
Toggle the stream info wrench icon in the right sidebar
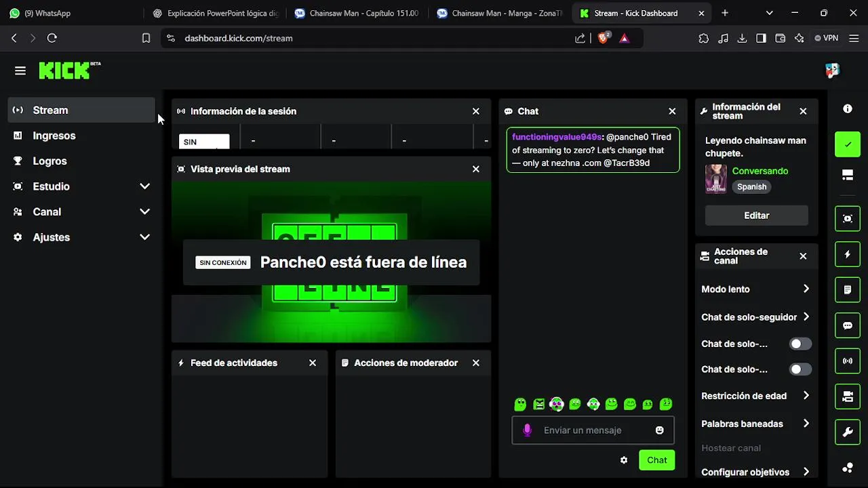pos(848,432)
